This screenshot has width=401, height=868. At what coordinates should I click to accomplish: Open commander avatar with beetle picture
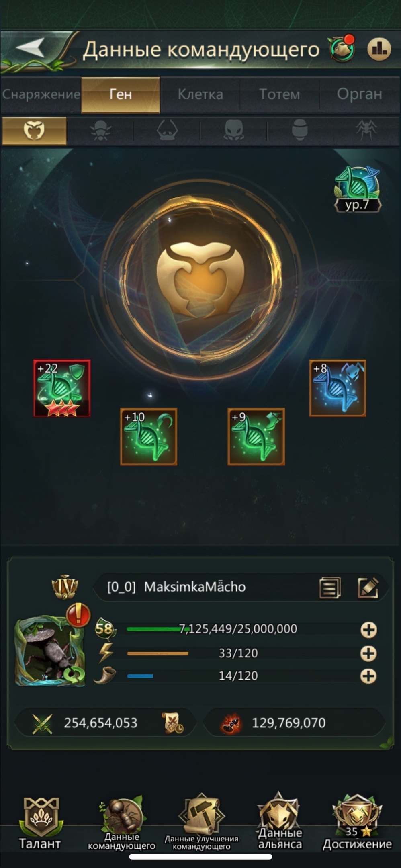point(50,651)
